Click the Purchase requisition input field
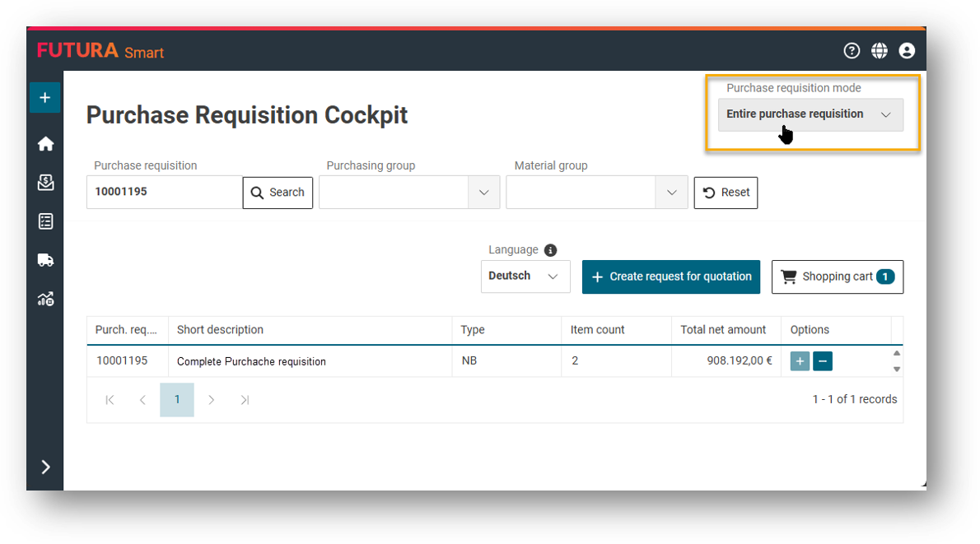980x544 pixels. point(165,193)
